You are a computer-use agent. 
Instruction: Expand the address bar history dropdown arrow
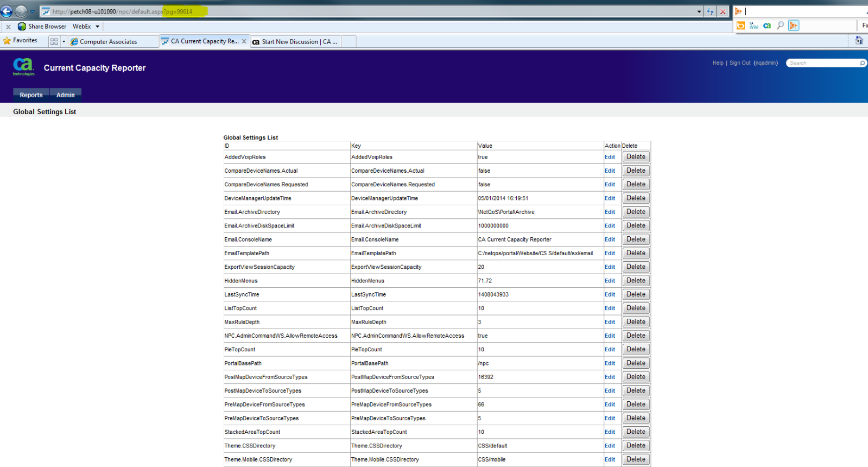pyautogui.click(x=699, y=11)
